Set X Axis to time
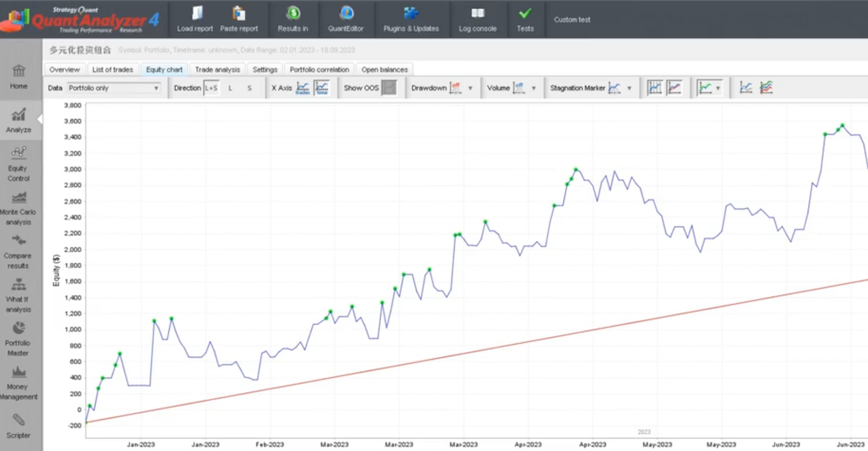This screenshot has height=451, width=868. point(322,88)
